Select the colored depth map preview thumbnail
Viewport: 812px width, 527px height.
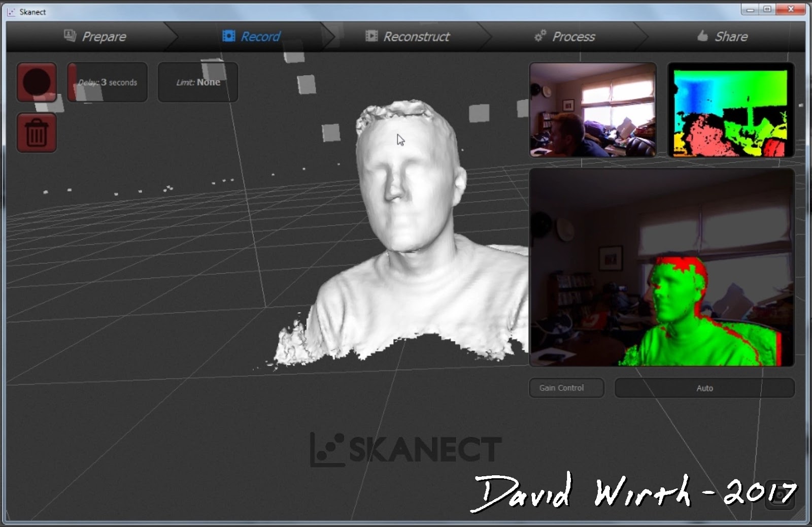pos(731,110)
